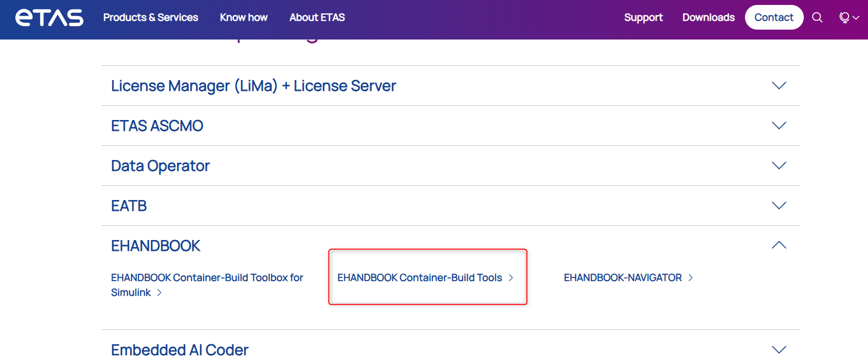
Task: Open EHANDBOOK Container-Build Tools link
Action: (425, 278)
